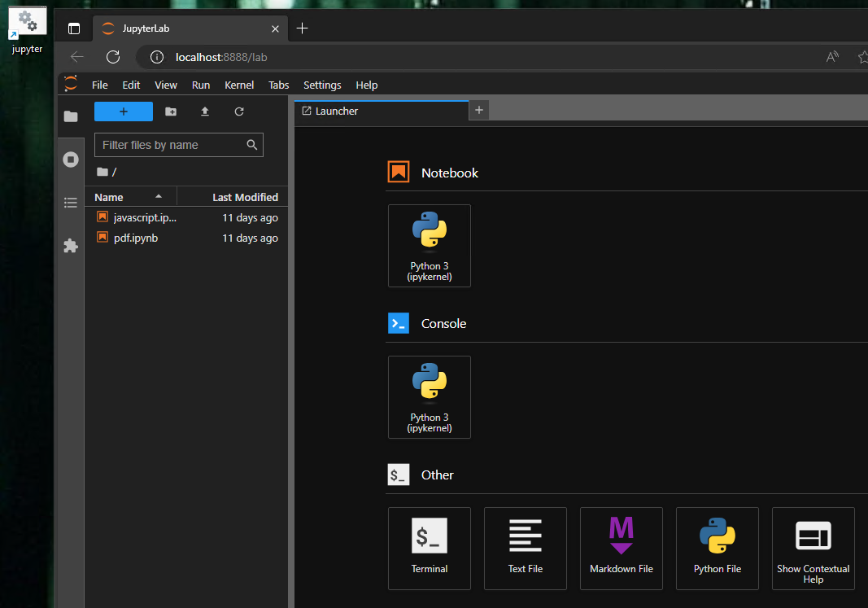Sort files by Name column header
This screenshot has width=868, height=608.
point(109,197)
